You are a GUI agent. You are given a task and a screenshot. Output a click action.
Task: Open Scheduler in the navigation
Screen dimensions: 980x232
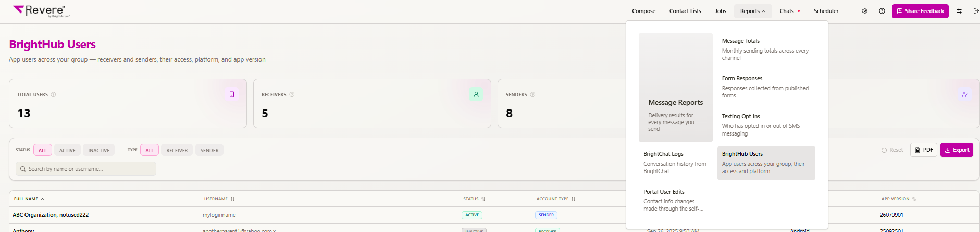point(826,11)
